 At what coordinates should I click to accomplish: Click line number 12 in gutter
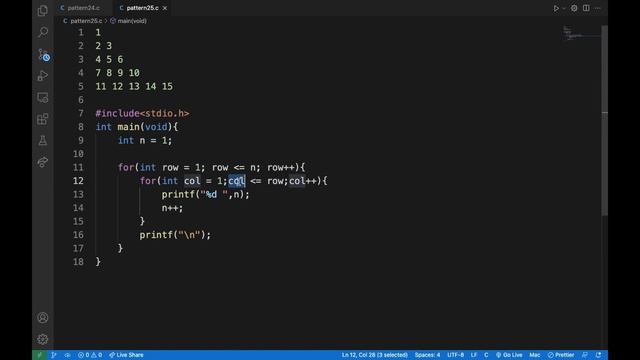[x=78, y=181]
